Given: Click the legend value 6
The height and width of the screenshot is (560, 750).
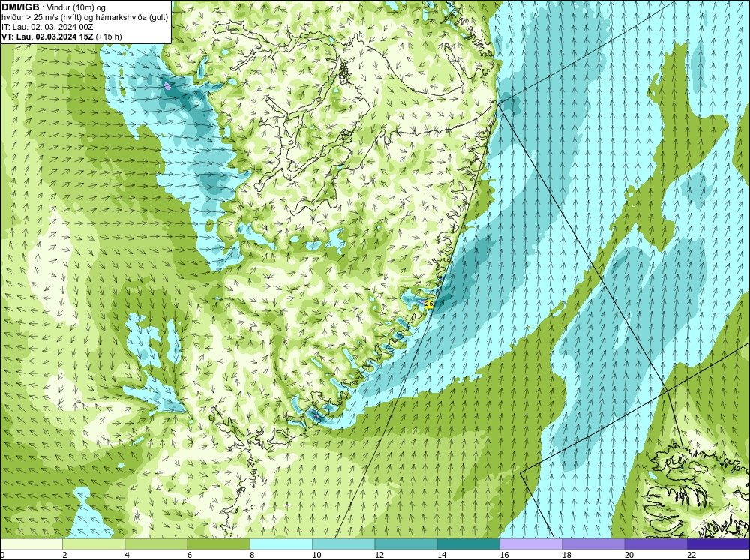Looking at the screenshot, I should coord(190,555).
